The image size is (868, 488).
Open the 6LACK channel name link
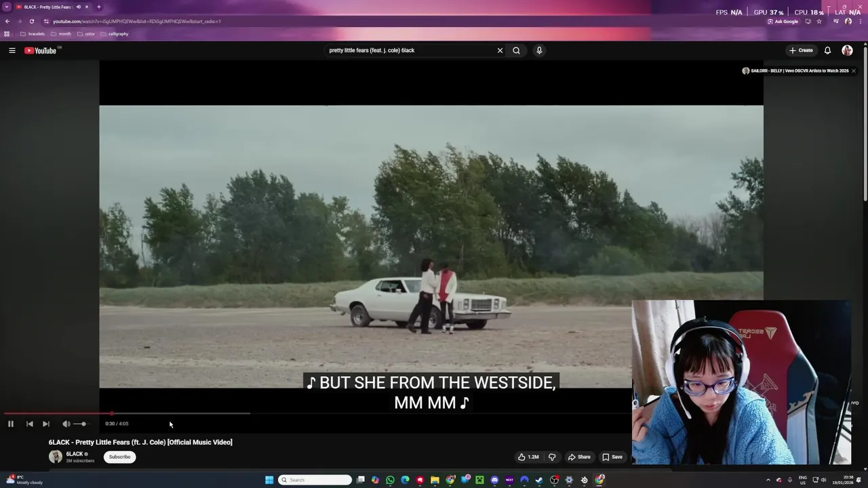pos(75,454)
